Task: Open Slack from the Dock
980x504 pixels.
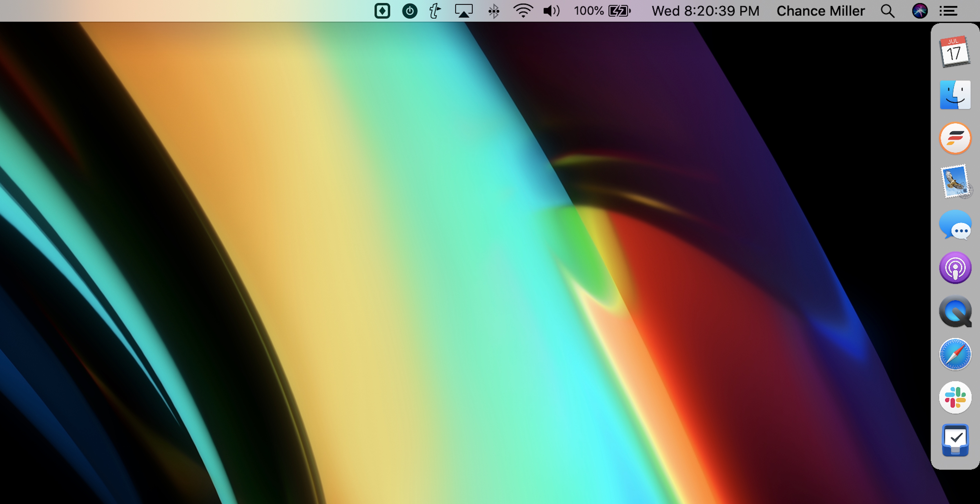Action: 955,398
